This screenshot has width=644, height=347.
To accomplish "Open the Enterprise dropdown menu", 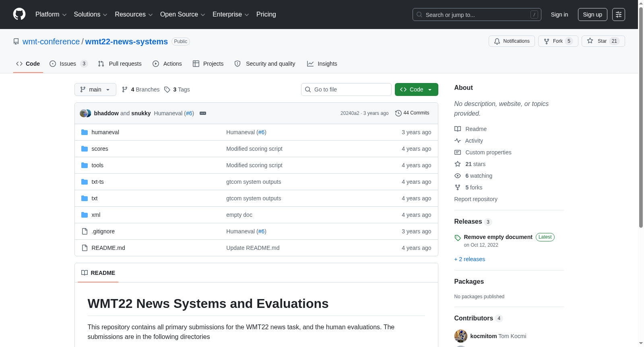I will [x=231, y=15].
